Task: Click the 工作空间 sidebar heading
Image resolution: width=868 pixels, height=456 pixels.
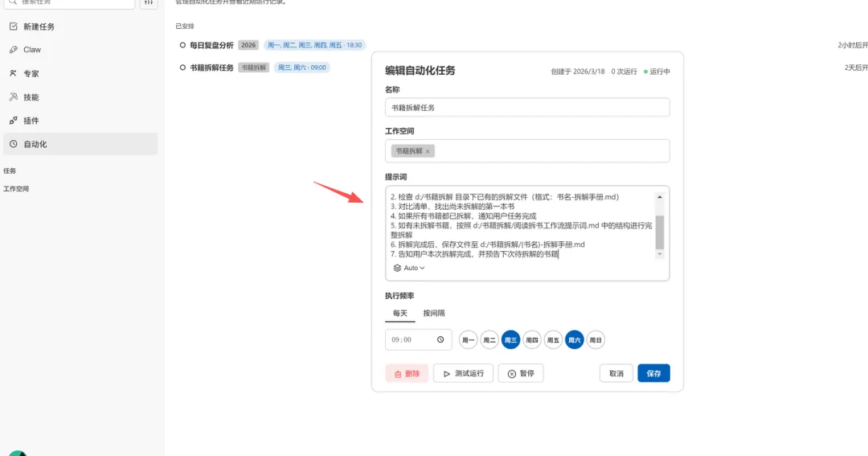Action: (x=16, y=188)
